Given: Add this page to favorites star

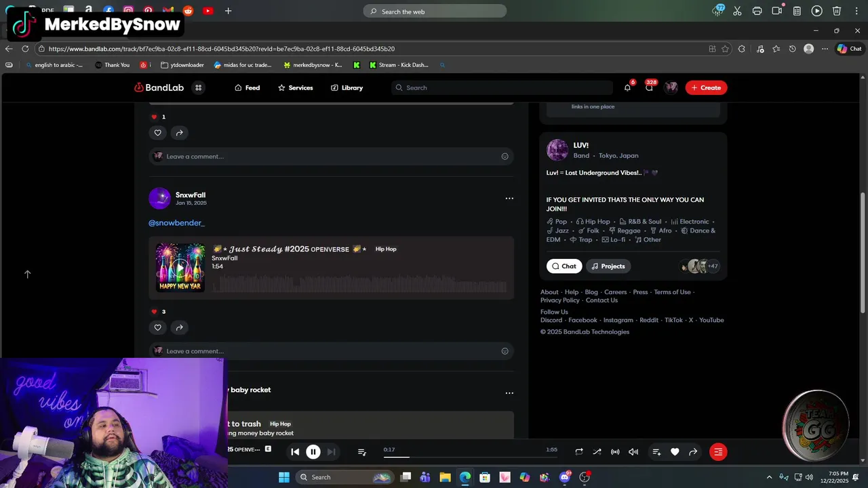Looking at the screenshot, I should pyautogui.click(x=725, y=49).
